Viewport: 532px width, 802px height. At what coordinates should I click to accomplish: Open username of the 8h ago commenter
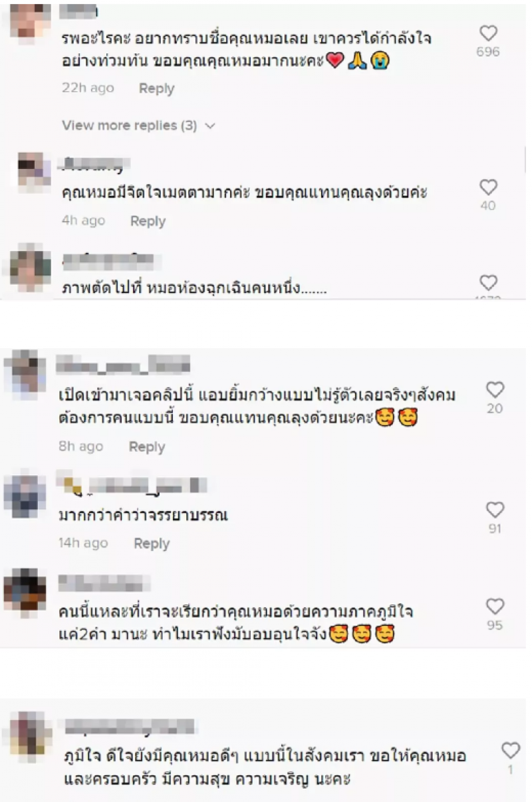point(123,364)
